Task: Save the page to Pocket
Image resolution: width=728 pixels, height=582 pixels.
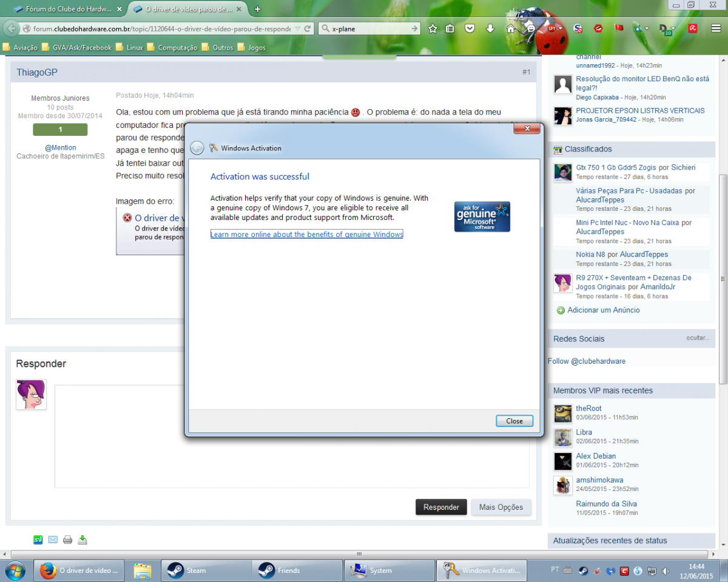Action: pos(470,28)
